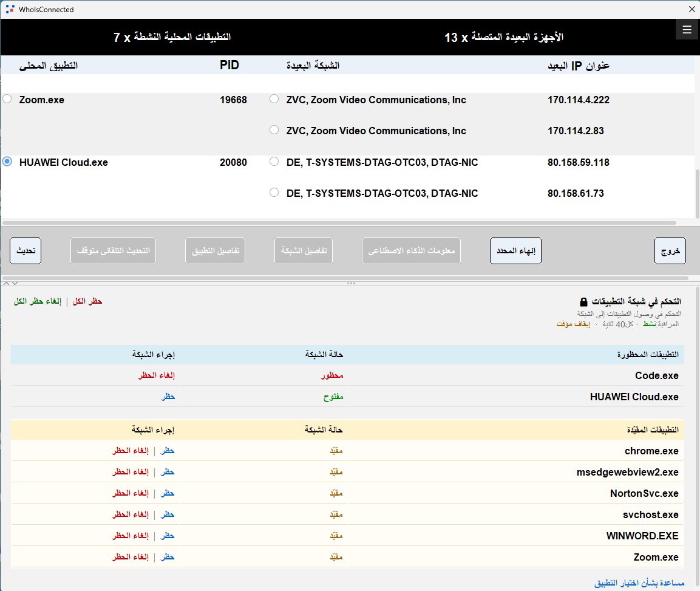Viewport: 700px width, 591px height.
Task: Click حظر for msedgewebview2.exe
Action: pyautogui.click(x=168, y=472)
